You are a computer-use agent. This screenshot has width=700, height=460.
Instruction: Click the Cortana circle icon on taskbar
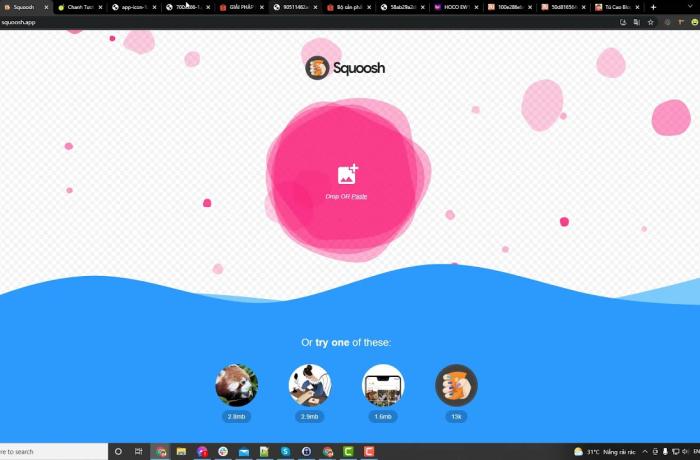(x=118, y=452)
